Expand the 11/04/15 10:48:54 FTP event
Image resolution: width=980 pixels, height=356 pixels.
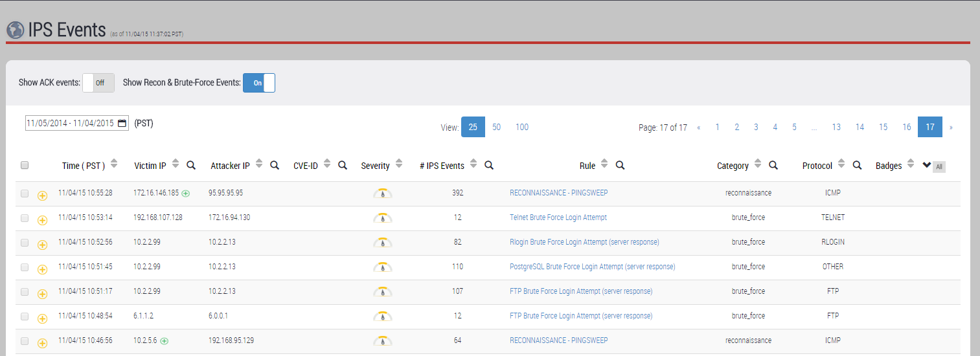click(x=43, y=318)
